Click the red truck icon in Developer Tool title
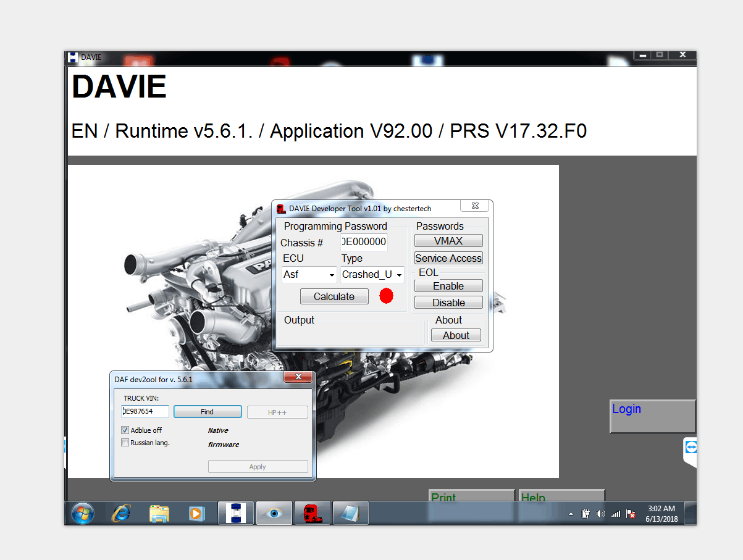Image resolution: width=743 pixels, height=560 pixels. 281,209
